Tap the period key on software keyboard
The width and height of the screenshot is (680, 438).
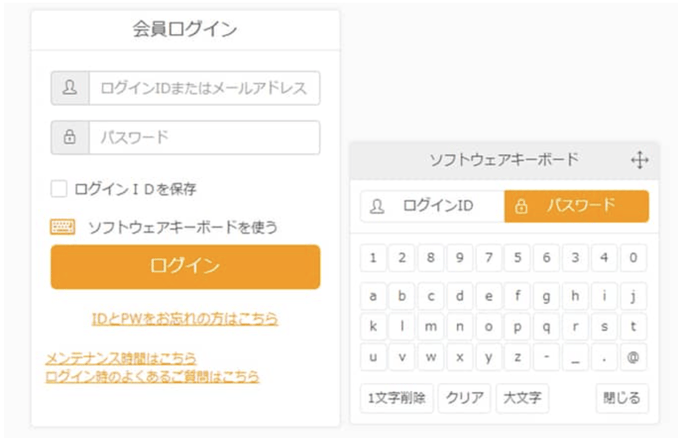pos(604,357)
